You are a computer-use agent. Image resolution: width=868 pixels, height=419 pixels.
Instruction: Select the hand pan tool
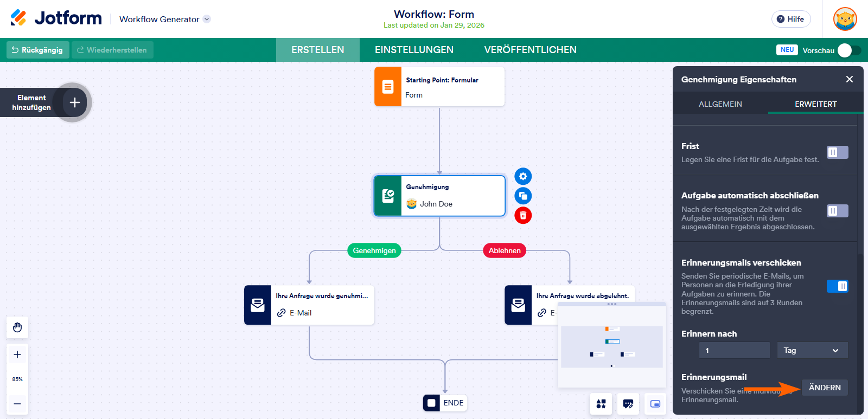[x=17, y=327]
